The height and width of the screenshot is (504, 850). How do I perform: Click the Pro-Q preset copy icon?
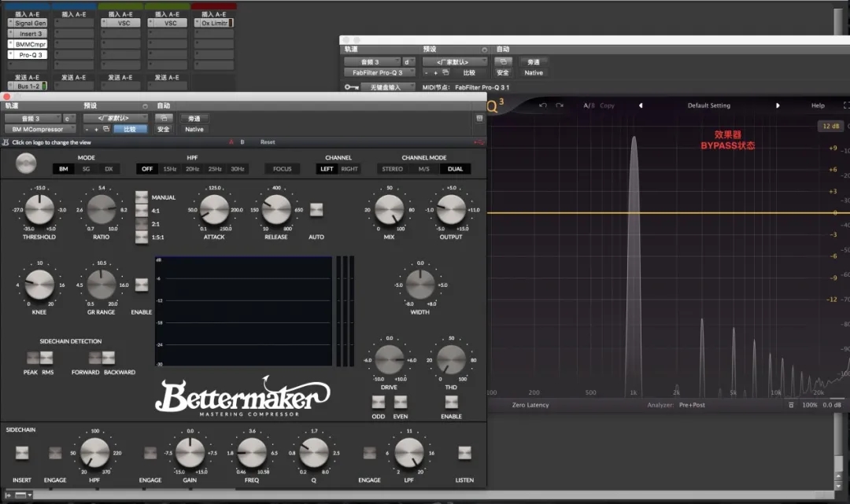pos(445,72)
